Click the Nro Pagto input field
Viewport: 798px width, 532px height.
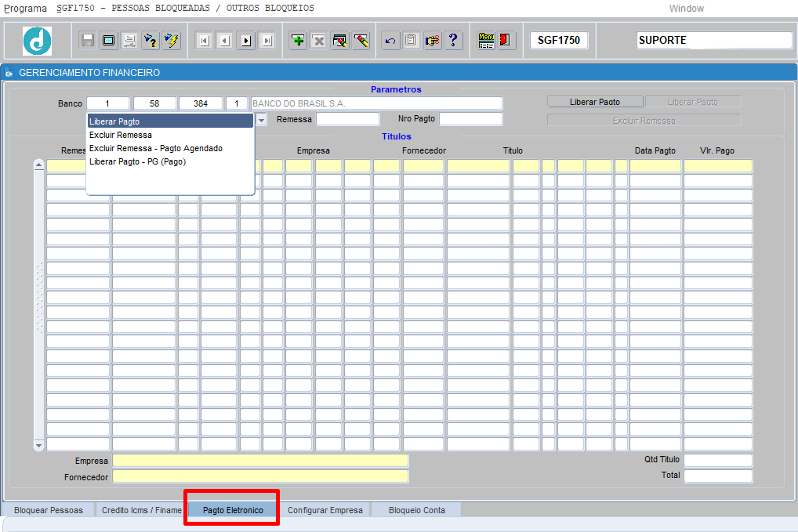point(471,119)
